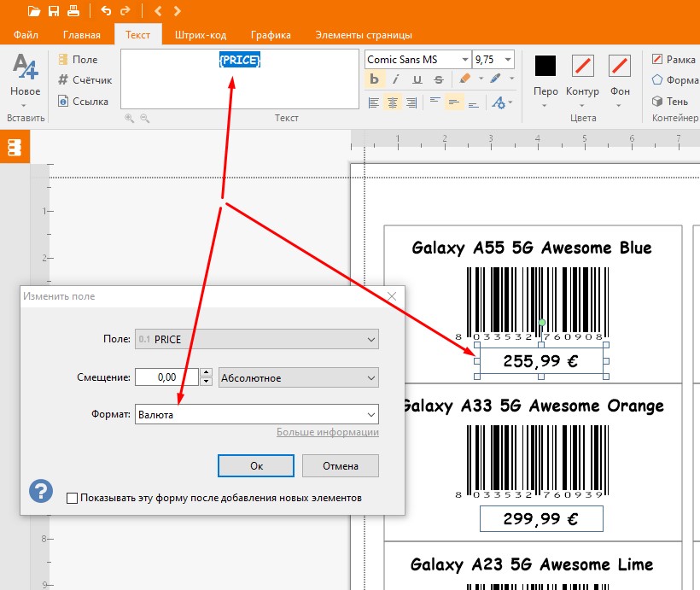
Task: Decrease the Смещение value with down arrow
Action: click(206, 382)
